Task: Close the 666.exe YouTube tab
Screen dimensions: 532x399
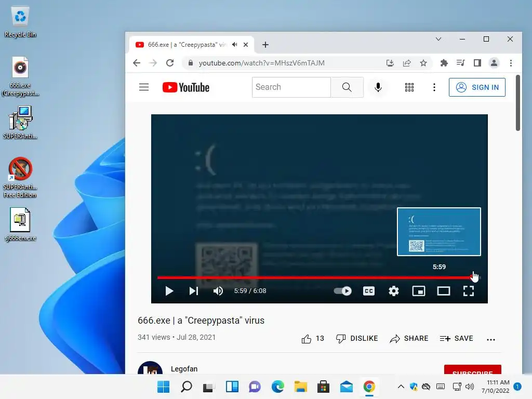Action: coord(246,45)
